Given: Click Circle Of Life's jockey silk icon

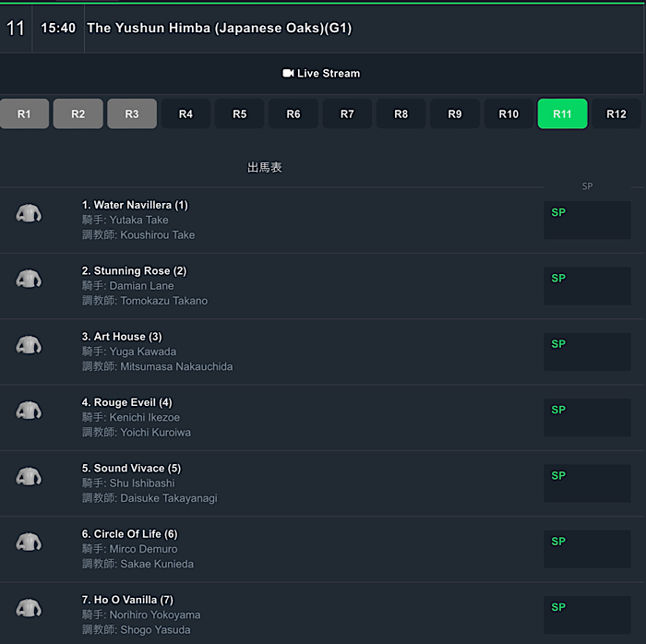Looking at the screenshot, I should pos(29,543).
